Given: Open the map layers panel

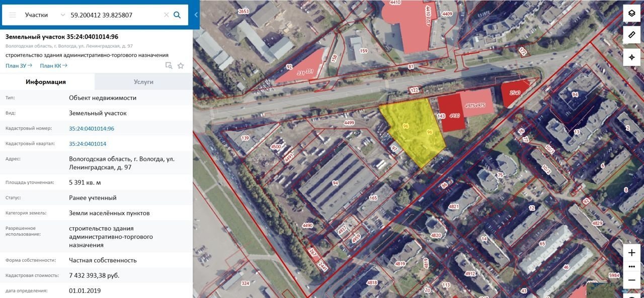Looking at the screenshot, I should [632, 14].
